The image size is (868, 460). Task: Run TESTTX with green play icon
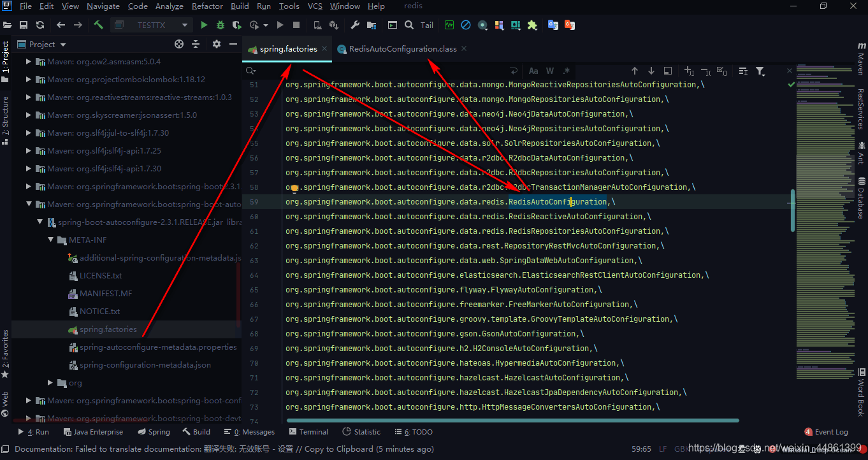(204, 25)
